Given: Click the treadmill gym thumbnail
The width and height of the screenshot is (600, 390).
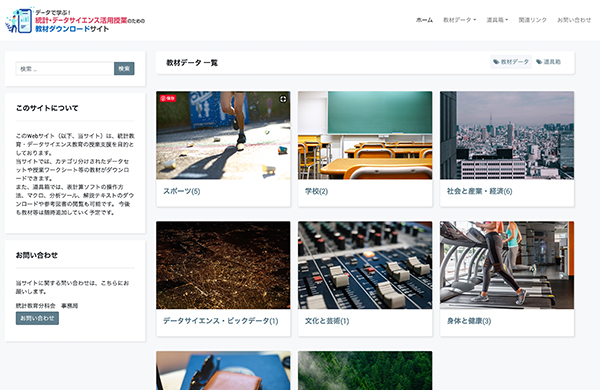Looking at the screenshot, I should pyautogui.click(x=507, y=265).
